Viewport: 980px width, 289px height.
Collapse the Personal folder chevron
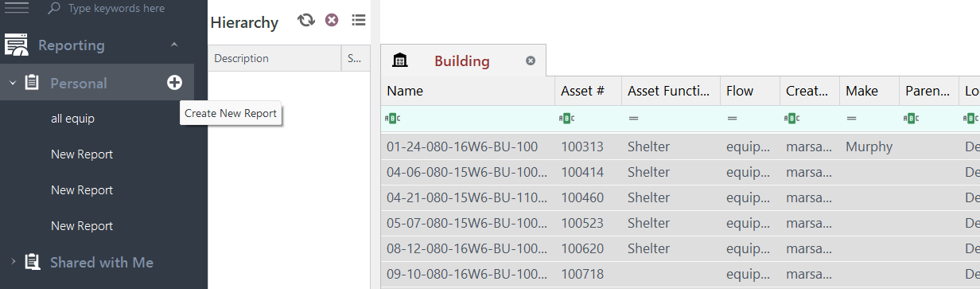tap(13, 83)
